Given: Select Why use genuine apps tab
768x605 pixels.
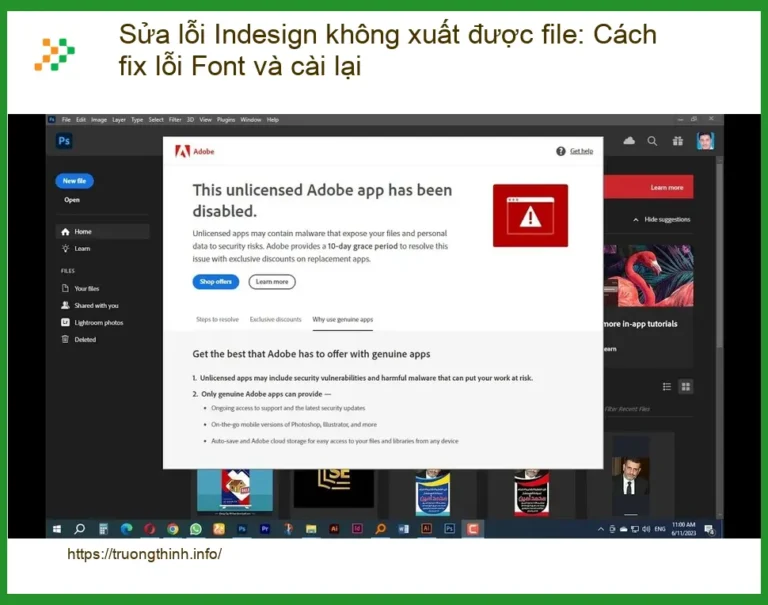Looking at the screenshot, I should click(343, 319).
